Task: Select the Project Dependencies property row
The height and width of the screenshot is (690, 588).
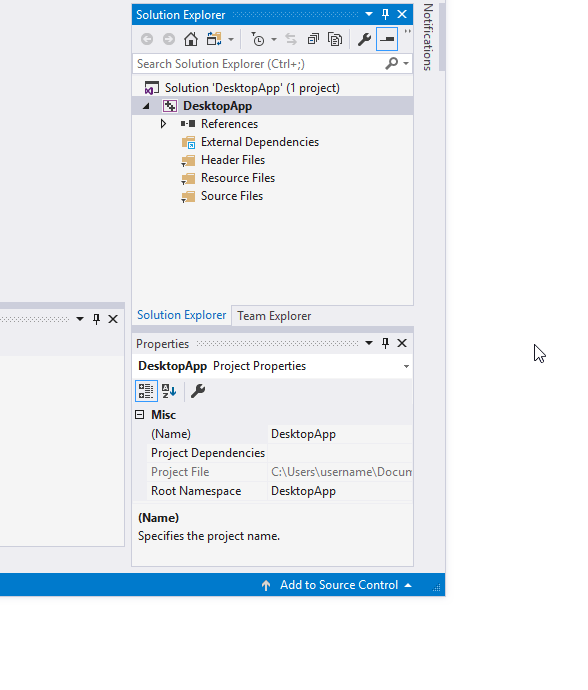Action: coord(280,453)
